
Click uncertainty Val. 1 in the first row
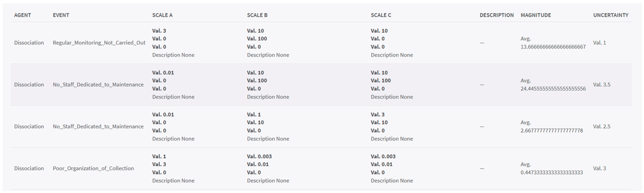point(599,43)
